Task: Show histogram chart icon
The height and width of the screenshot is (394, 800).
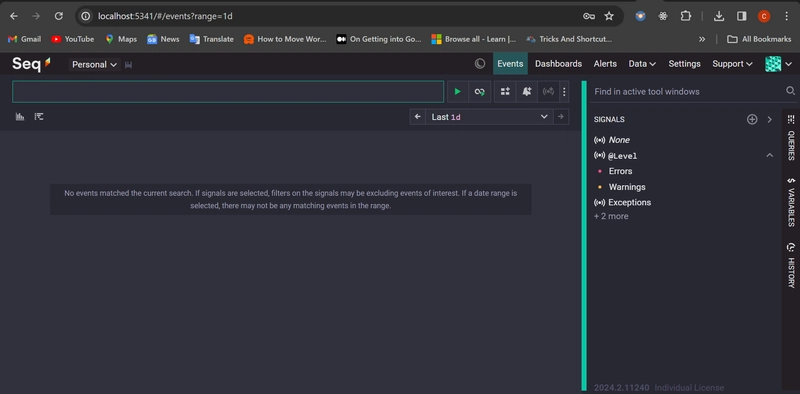Action: (20, 117)
